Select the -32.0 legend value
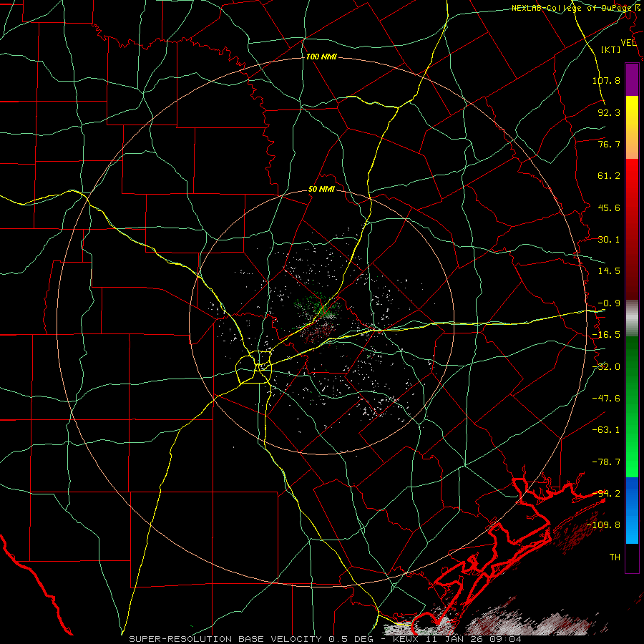Viewport: 644px width, 644px height. (606, 367)
